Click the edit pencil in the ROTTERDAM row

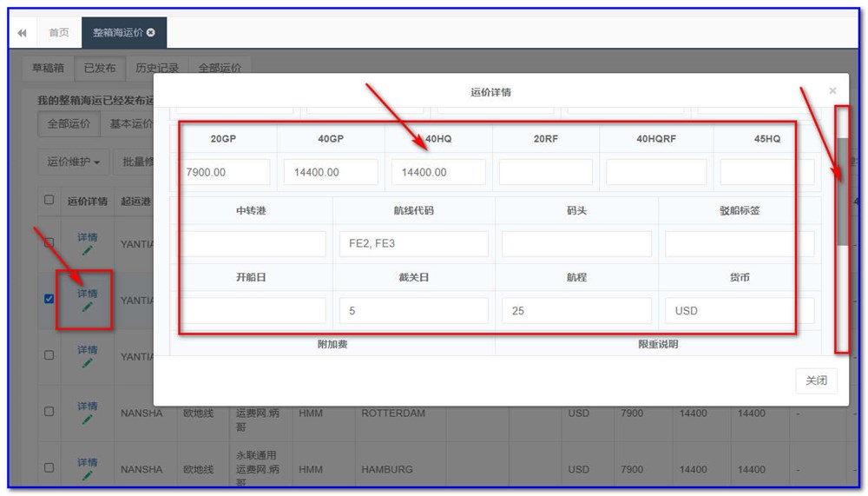pyautogui.click(x=87, y=420)
